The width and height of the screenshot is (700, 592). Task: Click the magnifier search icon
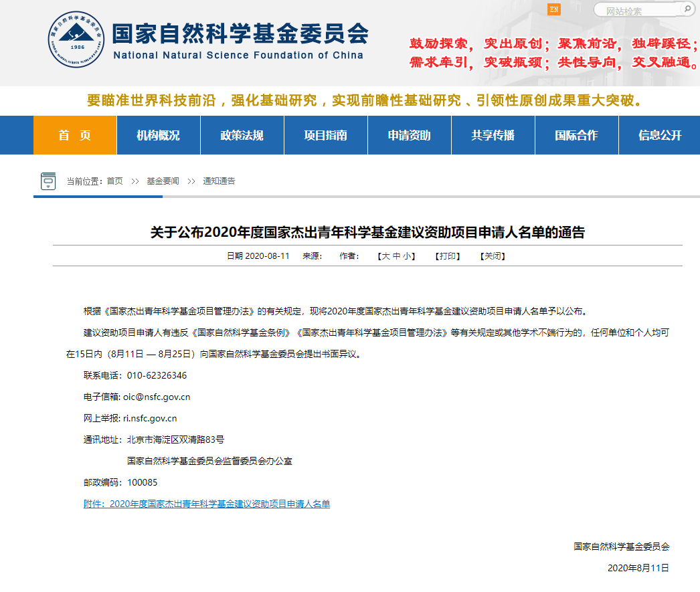(x=687, y=9)
